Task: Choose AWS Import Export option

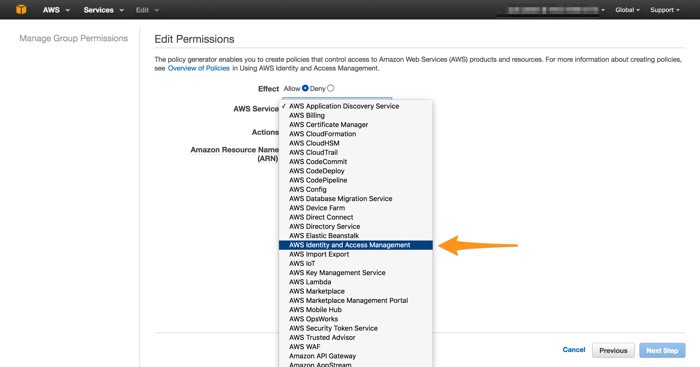Action: pyautogui.click(x=356, y=254)
